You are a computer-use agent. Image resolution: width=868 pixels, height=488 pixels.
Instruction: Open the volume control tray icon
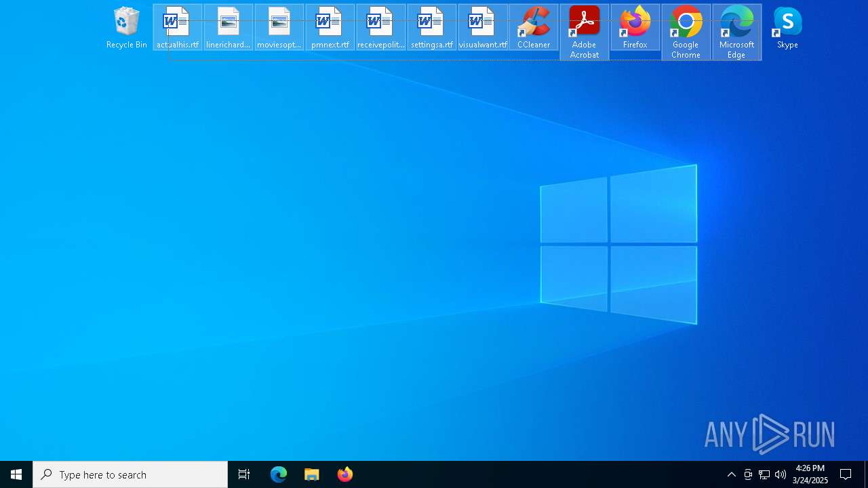click(x=781, y=474)
